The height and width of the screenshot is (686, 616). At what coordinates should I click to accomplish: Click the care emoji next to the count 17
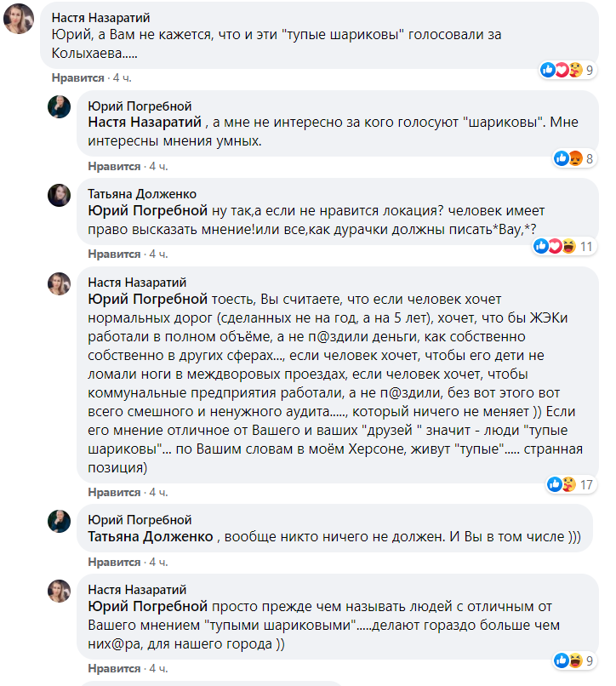pyautogui.click(x=568, y=483)
